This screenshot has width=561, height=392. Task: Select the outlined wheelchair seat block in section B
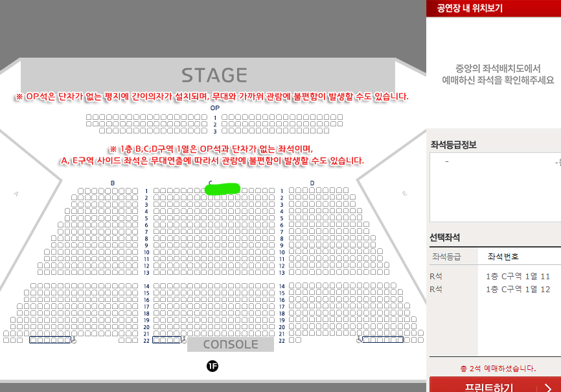tap(50, 340)
